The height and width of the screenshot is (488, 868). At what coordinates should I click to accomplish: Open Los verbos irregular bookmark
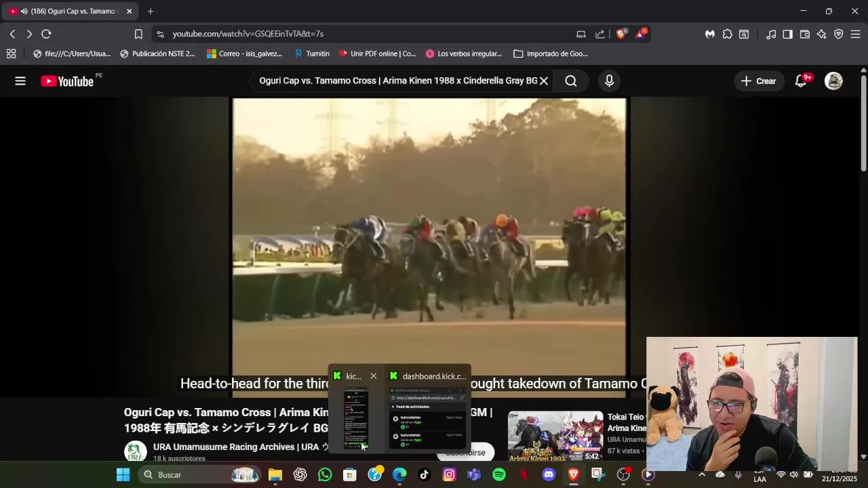(x=464, y=54)
